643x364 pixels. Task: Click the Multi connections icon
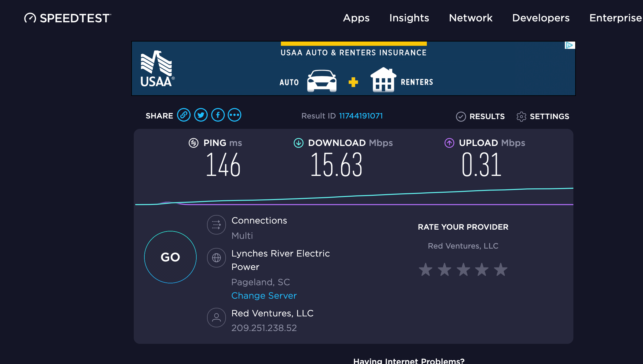click(216, 225)
